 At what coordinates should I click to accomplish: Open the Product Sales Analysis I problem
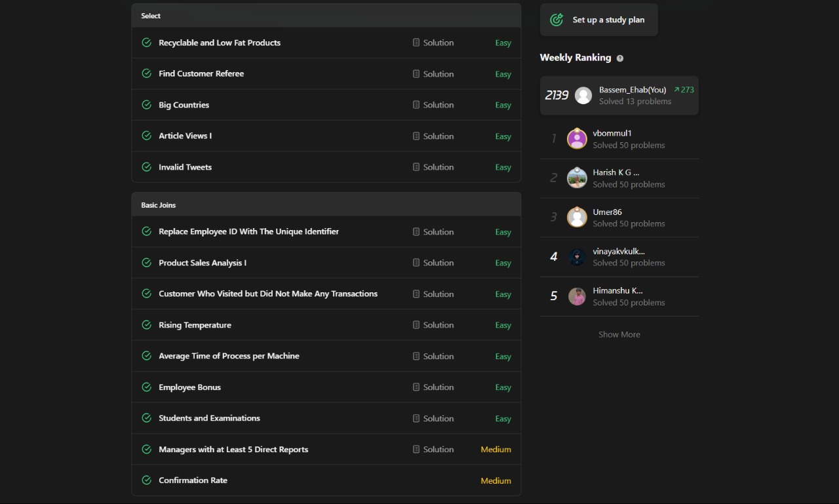pyautogui.click(x=203, y=263)
